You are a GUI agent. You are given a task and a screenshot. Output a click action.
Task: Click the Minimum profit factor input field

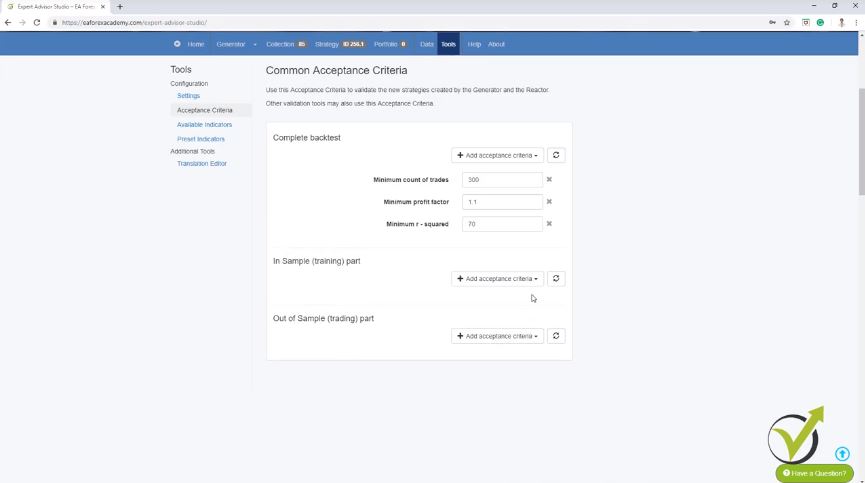[502, 202]
